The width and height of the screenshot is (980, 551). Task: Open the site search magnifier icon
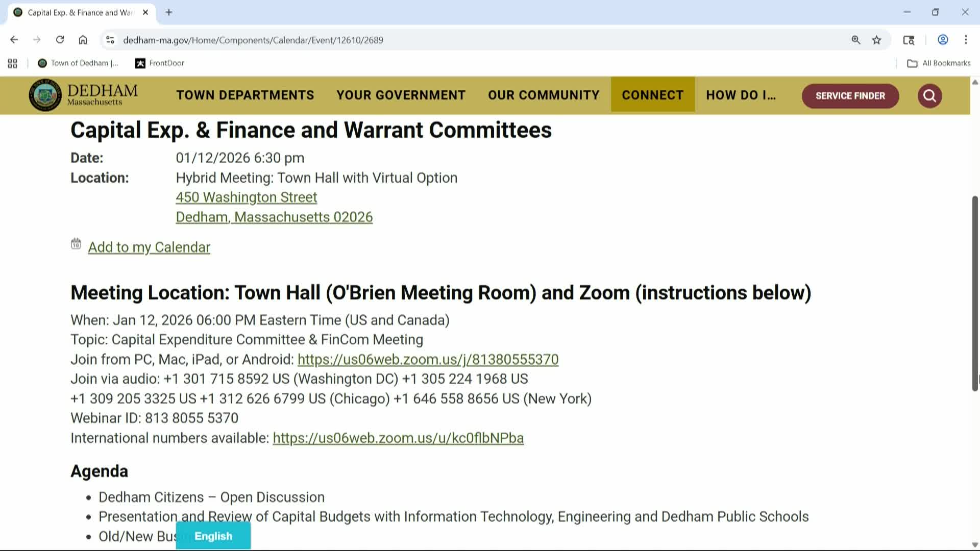(929, 96)
